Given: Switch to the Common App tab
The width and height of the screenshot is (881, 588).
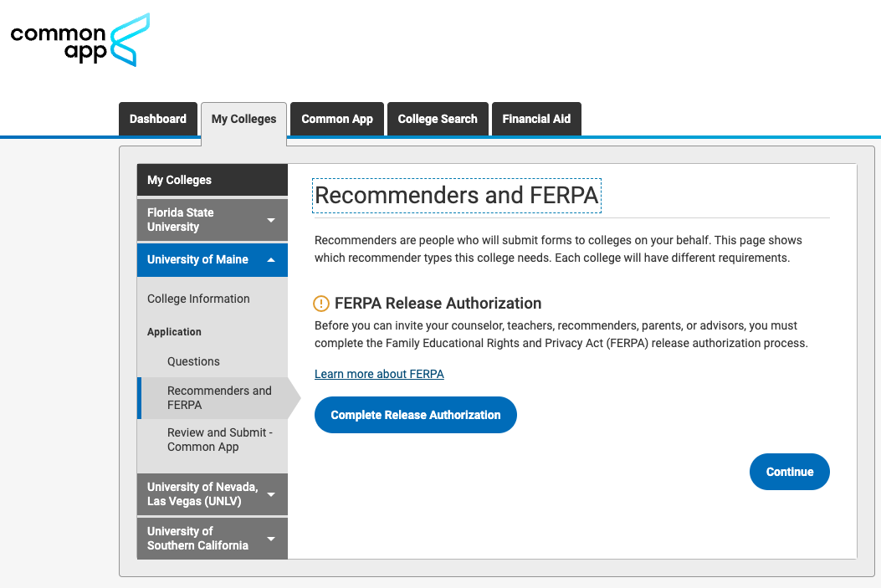Looking at the screenshot, I should click(x=337, y=119).
